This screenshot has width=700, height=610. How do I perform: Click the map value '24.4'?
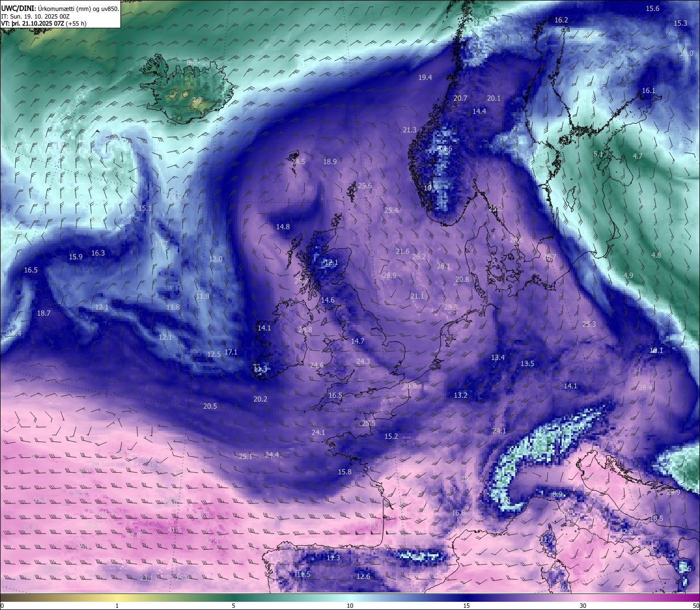pos(272,455)
